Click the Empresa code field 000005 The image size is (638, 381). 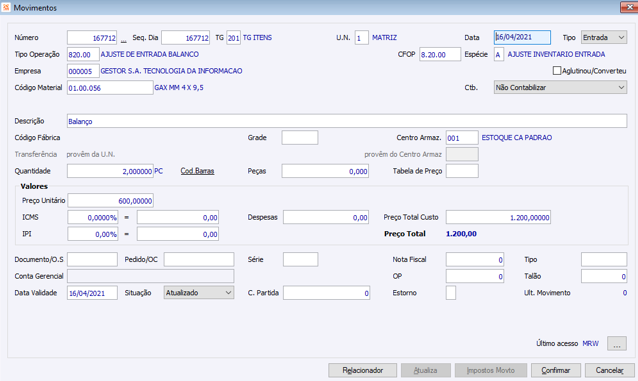[x=83, y=71]
